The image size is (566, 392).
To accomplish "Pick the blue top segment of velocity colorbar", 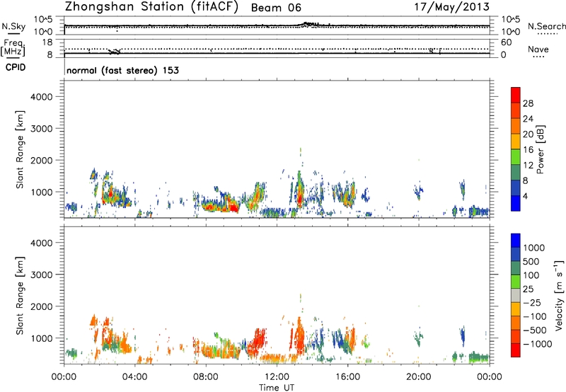I will (x=516, y=241).
